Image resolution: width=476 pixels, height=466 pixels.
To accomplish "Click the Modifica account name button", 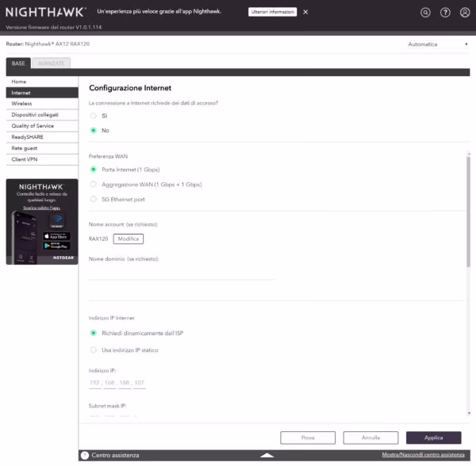I will pyautogui.click(x=128, y=239).
